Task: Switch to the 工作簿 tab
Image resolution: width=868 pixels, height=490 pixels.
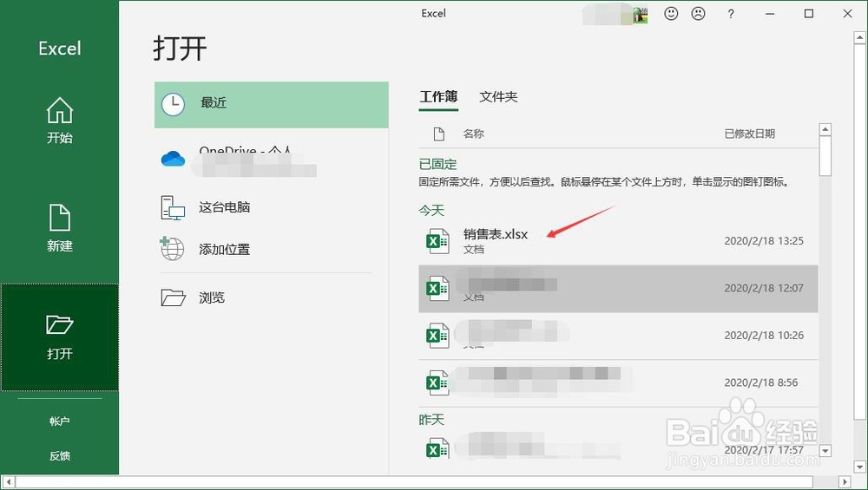Action: (x=438, y=97)
